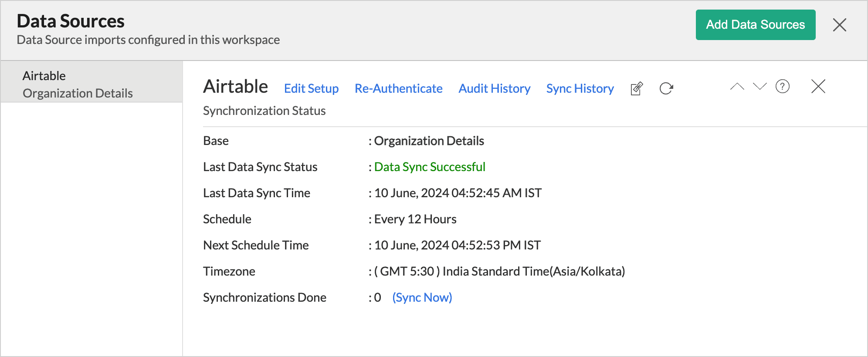Click the Re-Authenticate link
The height and width of the screenshot is (357, 868).
tap(399, 88)
